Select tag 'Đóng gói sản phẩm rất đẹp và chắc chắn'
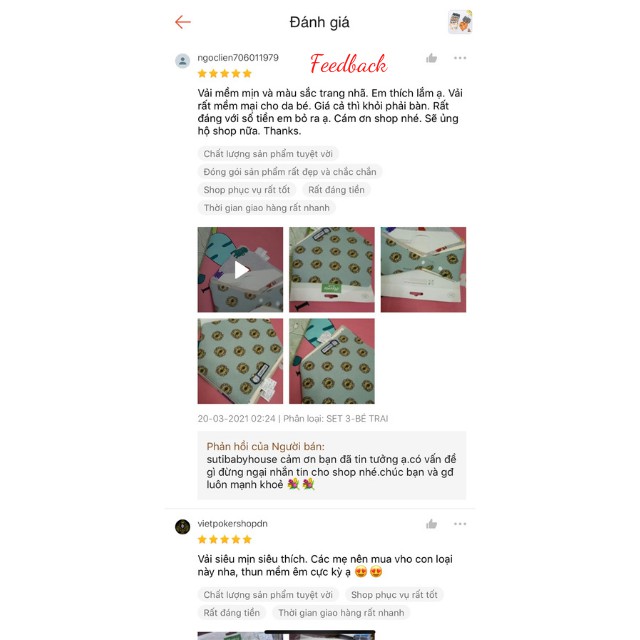This screenshot has height=640, width=640. [290, 172]
